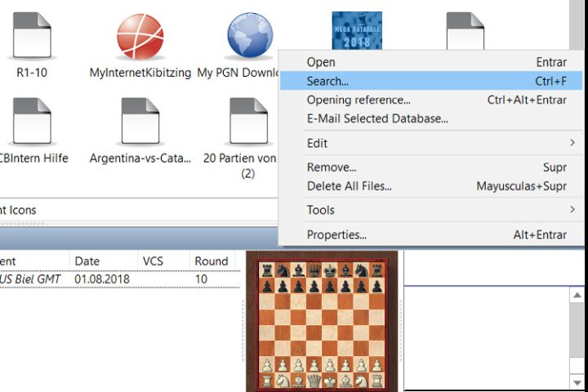Open the MyInternetKibitzing database icon
This screenshot has width=588, height=392.
140,36
